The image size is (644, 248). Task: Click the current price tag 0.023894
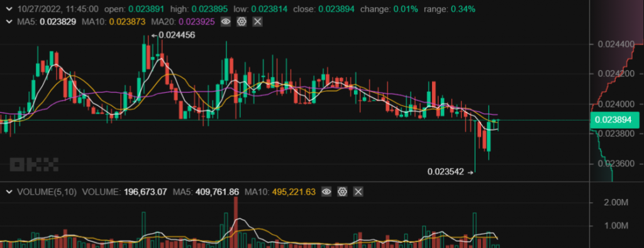(614, 120)
